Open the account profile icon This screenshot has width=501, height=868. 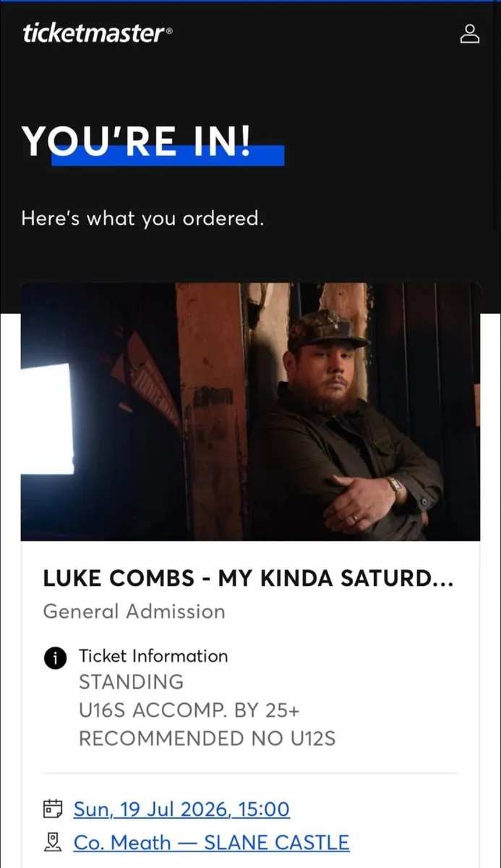(x=470, y=33)
